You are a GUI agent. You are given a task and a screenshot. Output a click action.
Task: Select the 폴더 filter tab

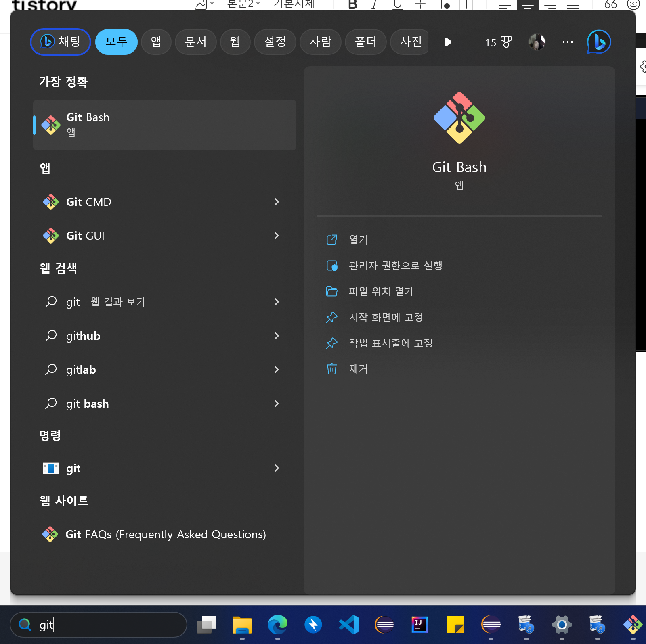click(x=365, y=42)
